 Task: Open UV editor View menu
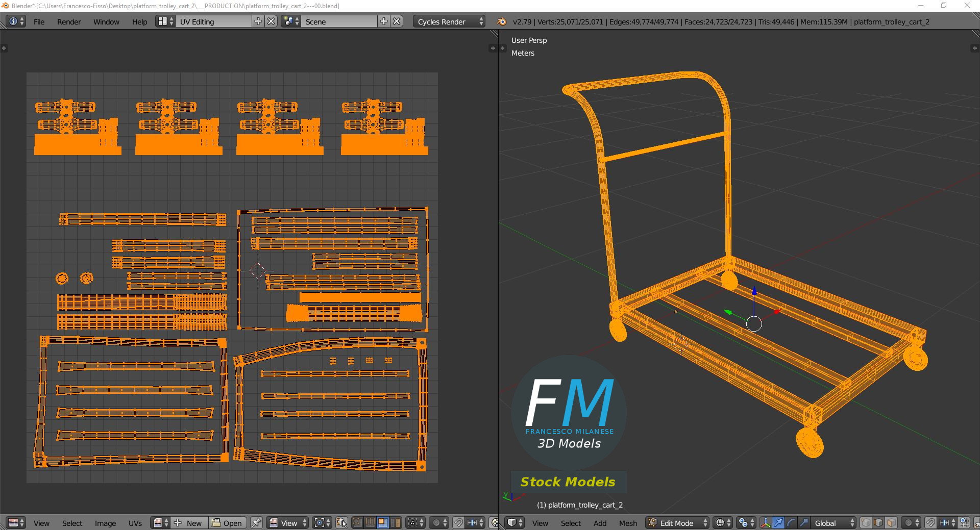tap(41, 523)
